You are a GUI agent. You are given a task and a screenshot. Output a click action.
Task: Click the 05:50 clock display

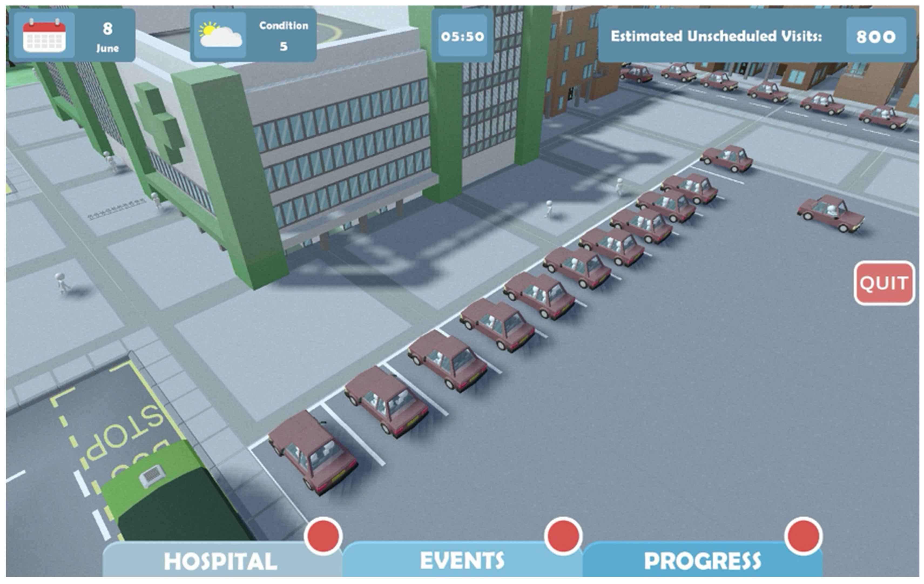[462, 36]
